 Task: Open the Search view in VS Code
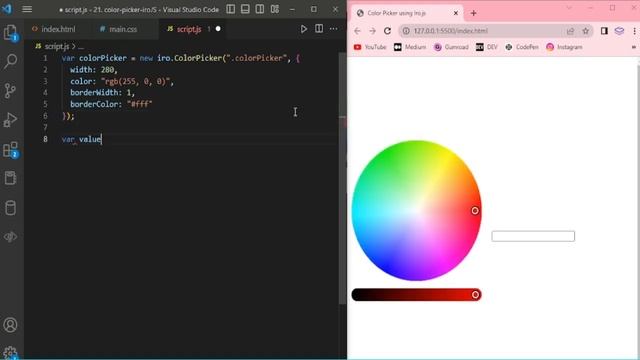pos(10,62)
